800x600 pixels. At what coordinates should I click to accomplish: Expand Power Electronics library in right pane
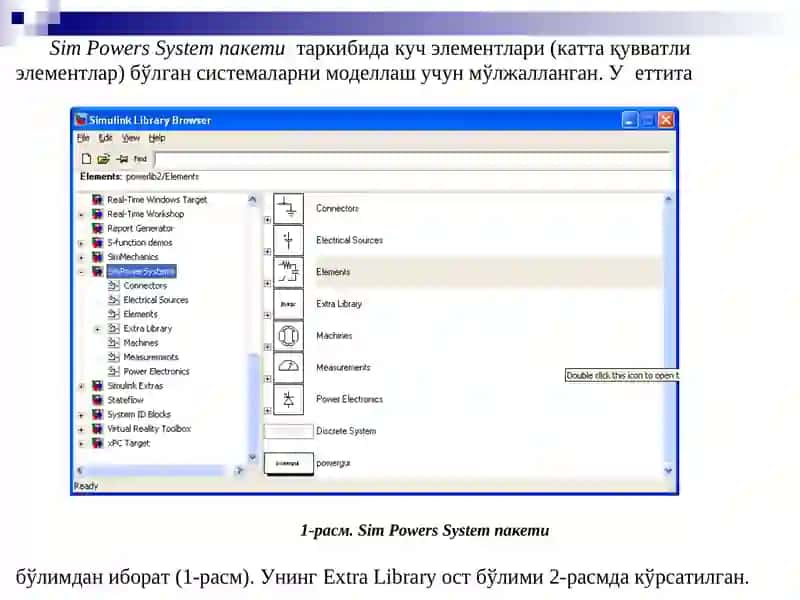267,411
